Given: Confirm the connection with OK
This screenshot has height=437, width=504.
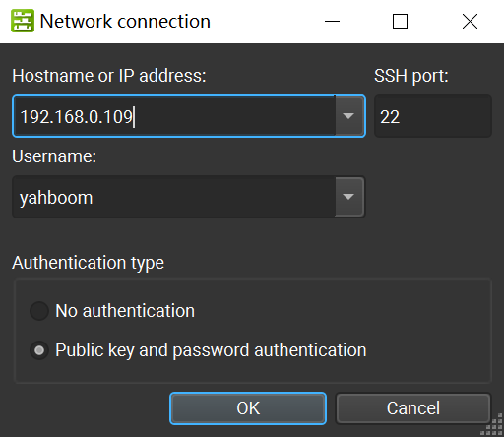Looking at the screenshot, I should click(x=248, y=408).
